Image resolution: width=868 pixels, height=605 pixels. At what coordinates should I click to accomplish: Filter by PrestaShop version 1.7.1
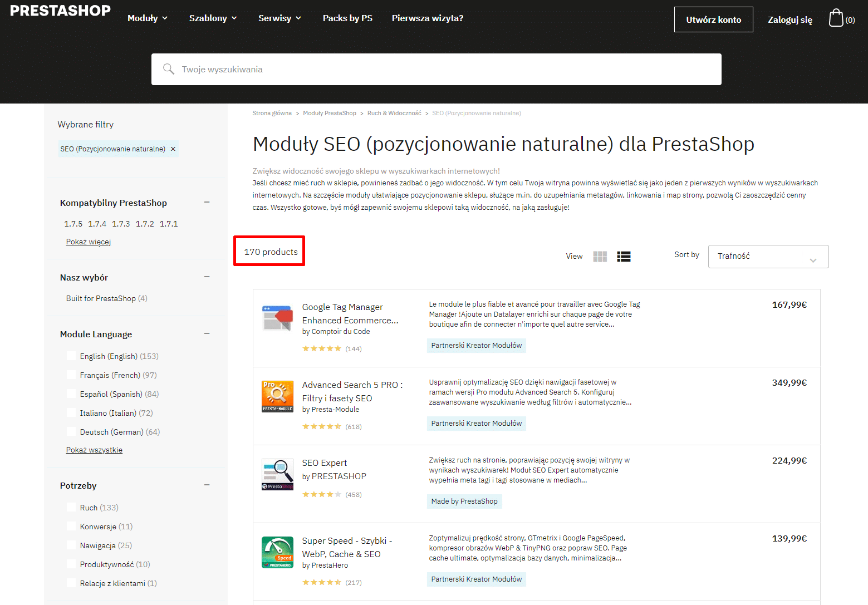169,224
